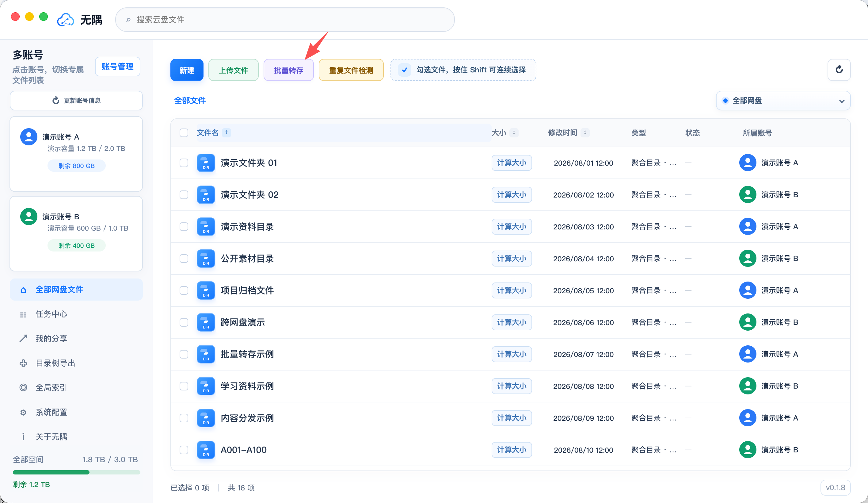Open 账号管理
The height and width of the screenshot is (503, 868).
(x=117, y=67)
